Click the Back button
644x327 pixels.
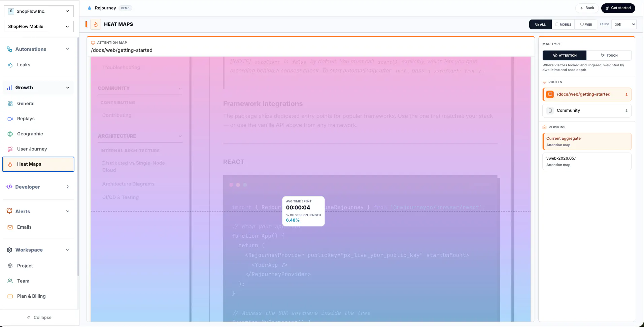[x=587, y=8]
